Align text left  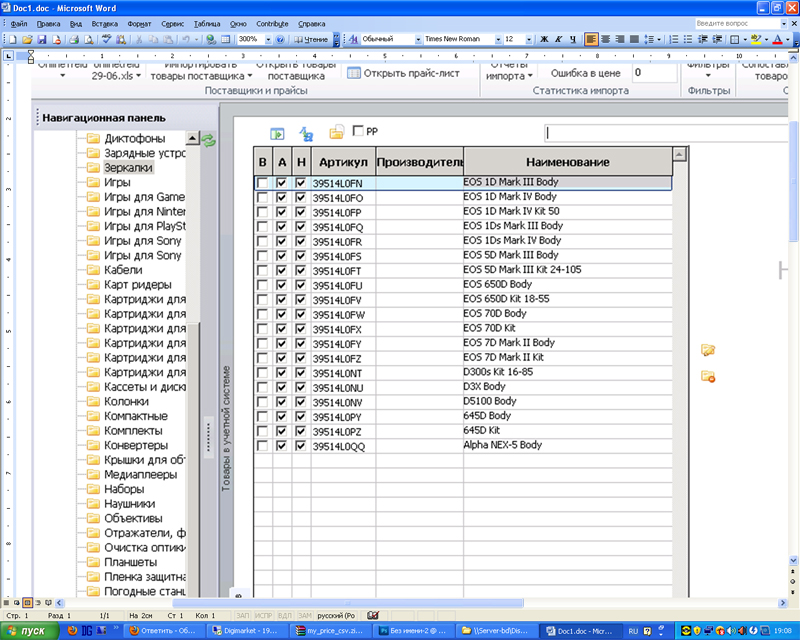(591, 39)
